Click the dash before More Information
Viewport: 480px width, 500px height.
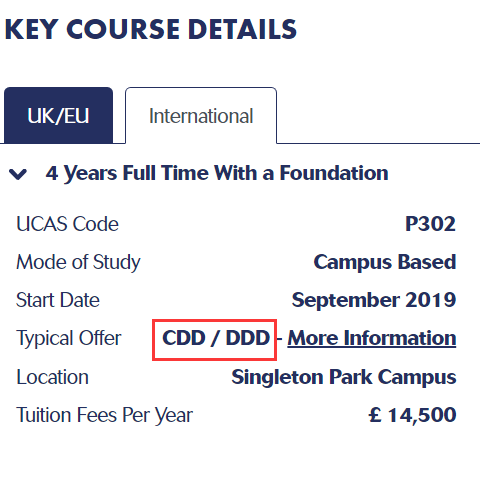coord(279,339)
